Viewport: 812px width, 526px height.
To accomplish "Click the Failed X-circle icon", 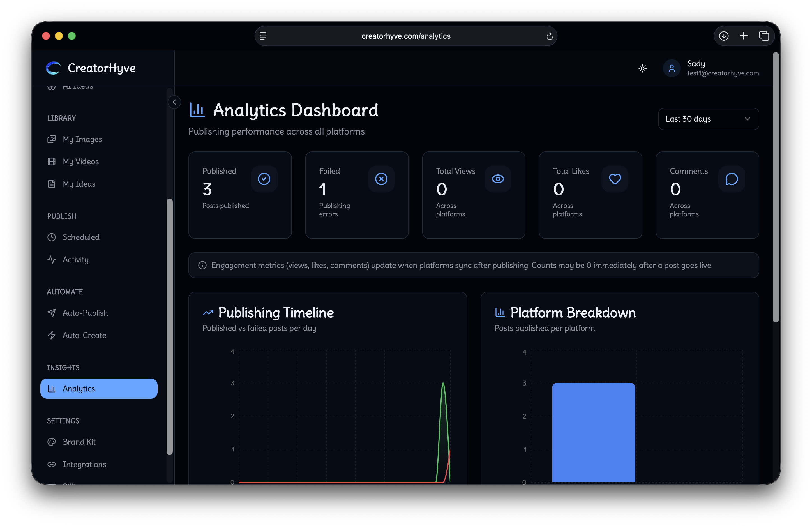I will [381, 179].
